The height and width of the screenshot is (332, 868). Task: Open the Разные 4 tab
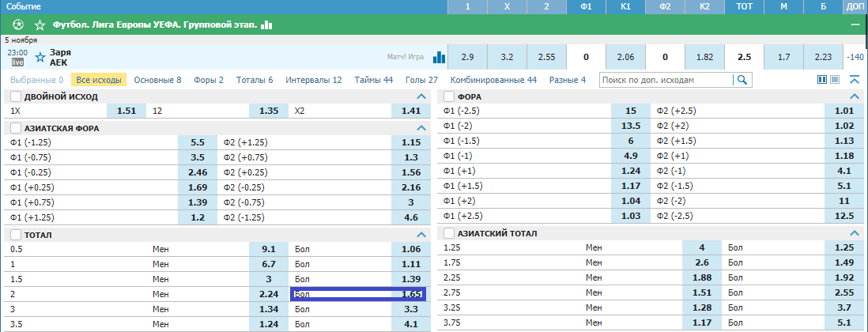568,80
